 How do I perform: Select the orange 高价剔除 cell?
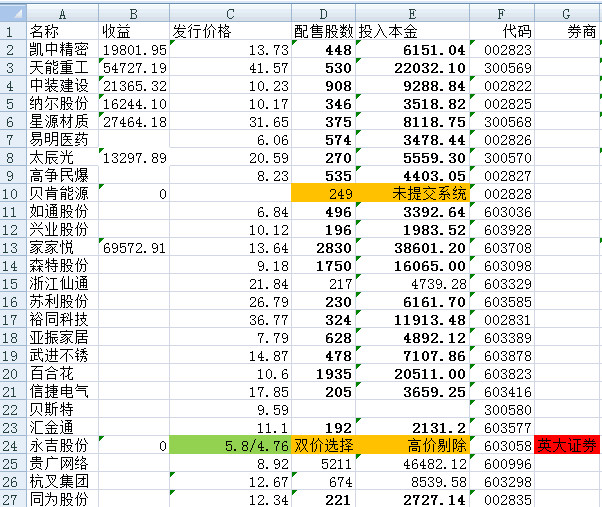pos(412,445)
